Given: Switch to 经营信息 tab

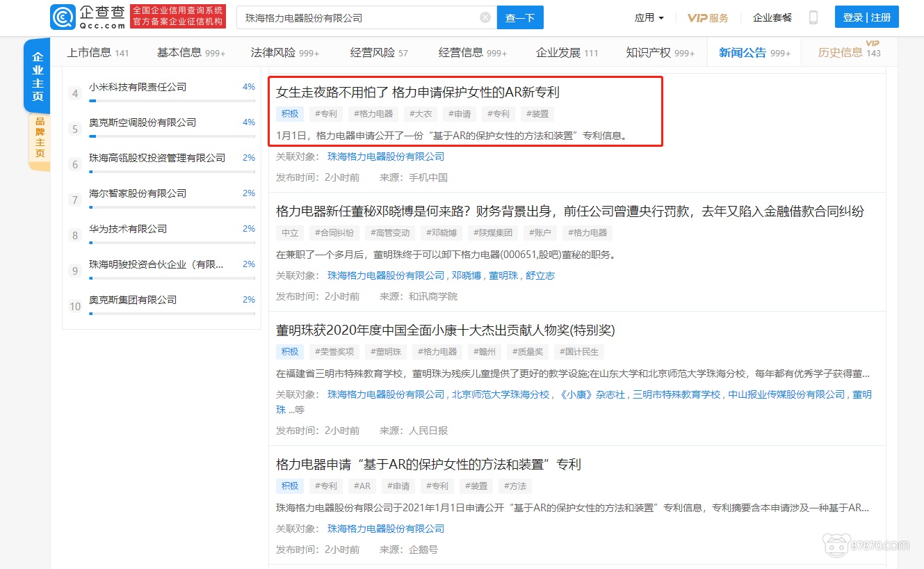Looking at the screenshot, I should [x=473, y=52].
